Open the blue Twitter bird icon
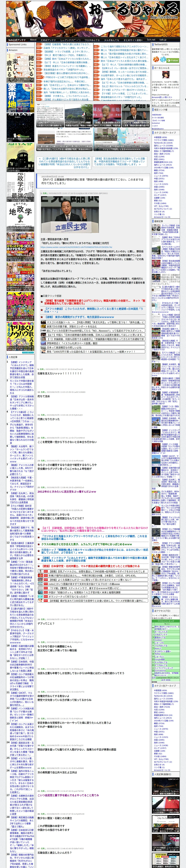This screenshot has width=186, height=868. [163, 60]
